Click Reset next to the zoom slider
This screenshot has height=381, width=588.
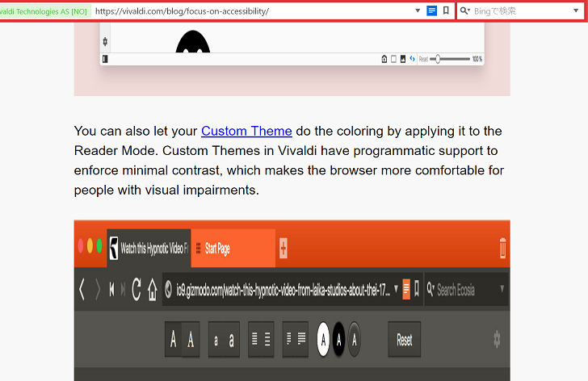coord(423,59)
